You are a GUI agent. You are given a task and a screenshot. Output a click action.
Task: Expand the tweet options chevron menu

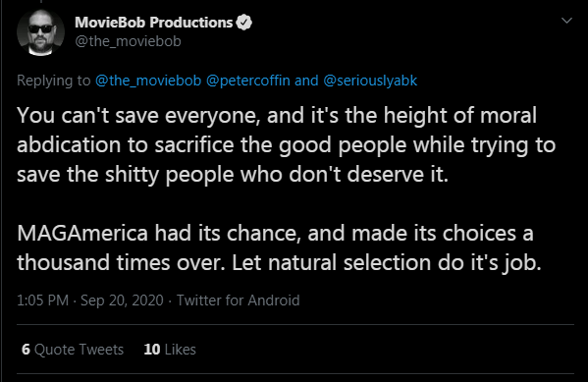point(566,21)
